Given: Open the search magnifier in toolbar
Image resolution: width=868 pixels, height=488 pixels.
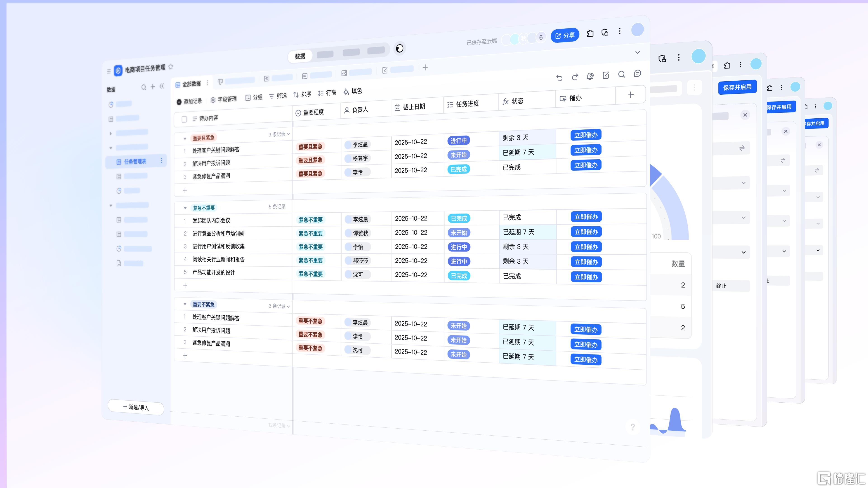Looking at the screenshot, I should tap(622, 74).
